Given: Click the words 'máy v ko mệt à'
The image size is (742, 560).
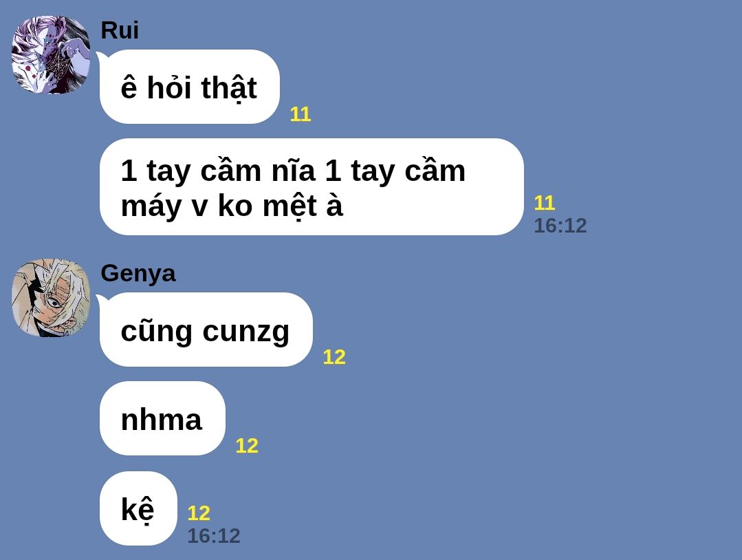Looking at the screenshot, I should [x=232, y=207].
